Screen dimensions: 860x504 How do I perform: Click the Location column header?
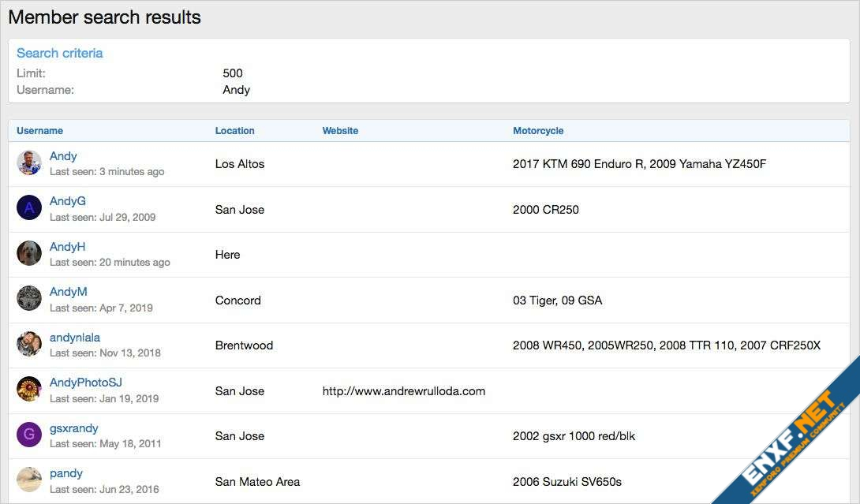(235, 131)
